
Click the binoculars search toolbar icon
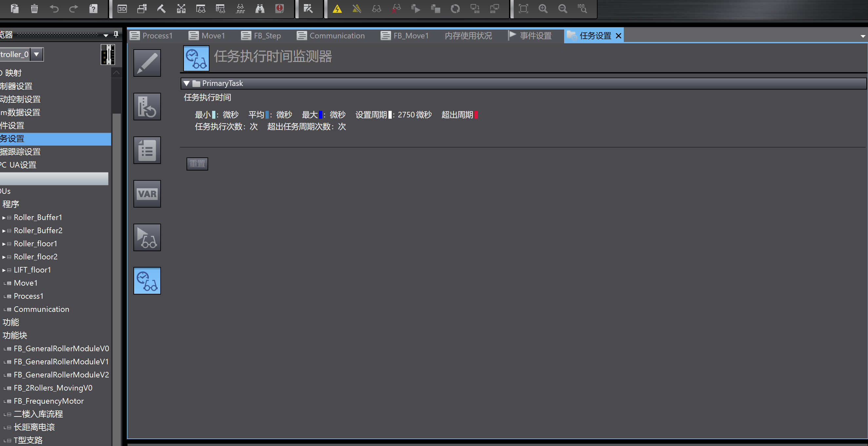coord(260,9)
